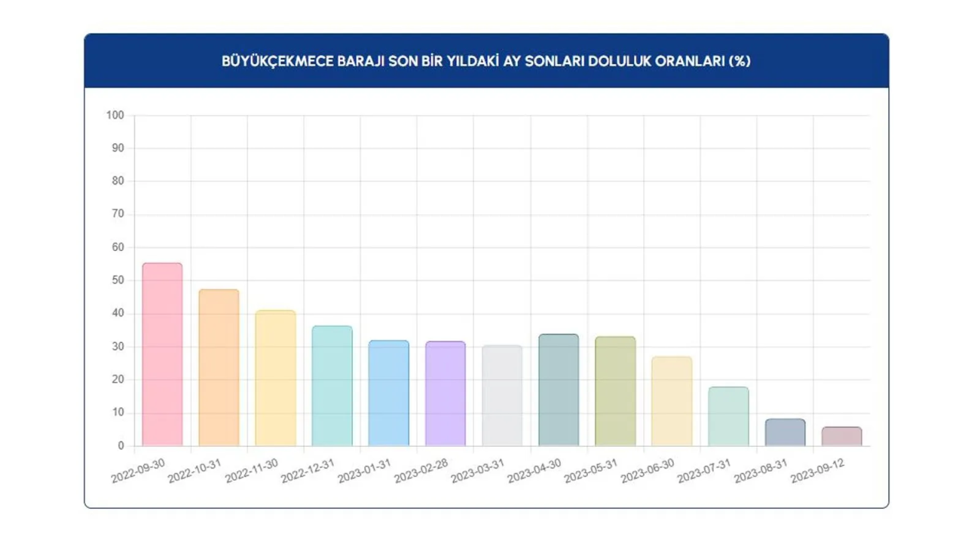The image size is (980, 551).
Task: Click the 100 value on the y-axis
Action: coord(115,116)
